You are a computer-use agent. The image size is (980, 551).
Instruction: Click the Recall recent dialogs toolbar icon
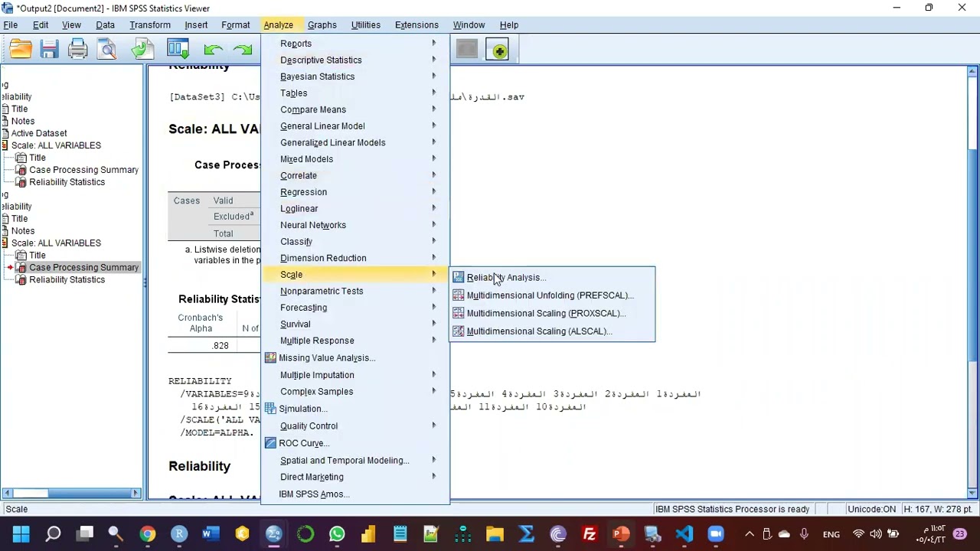[x=178, y=51]
